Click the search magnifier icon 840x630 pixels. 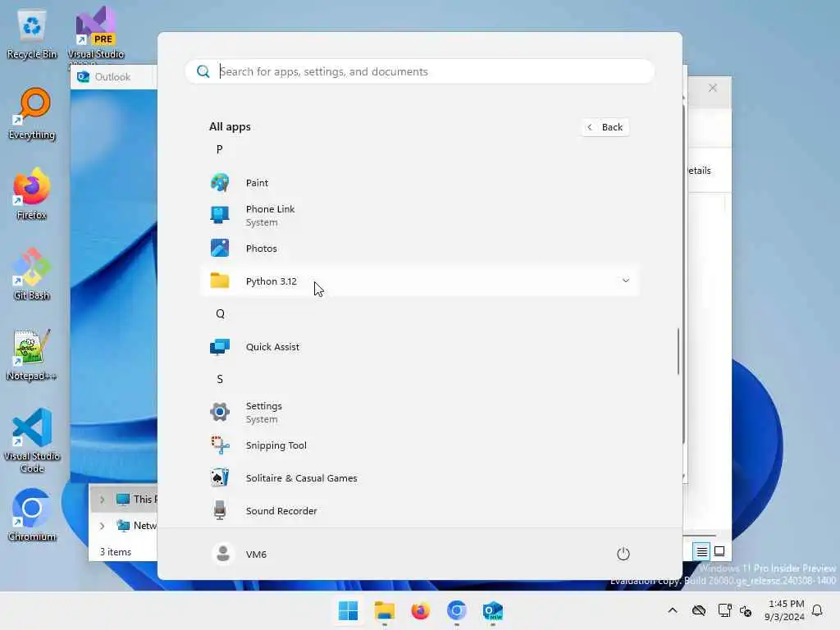coord(203,71)
